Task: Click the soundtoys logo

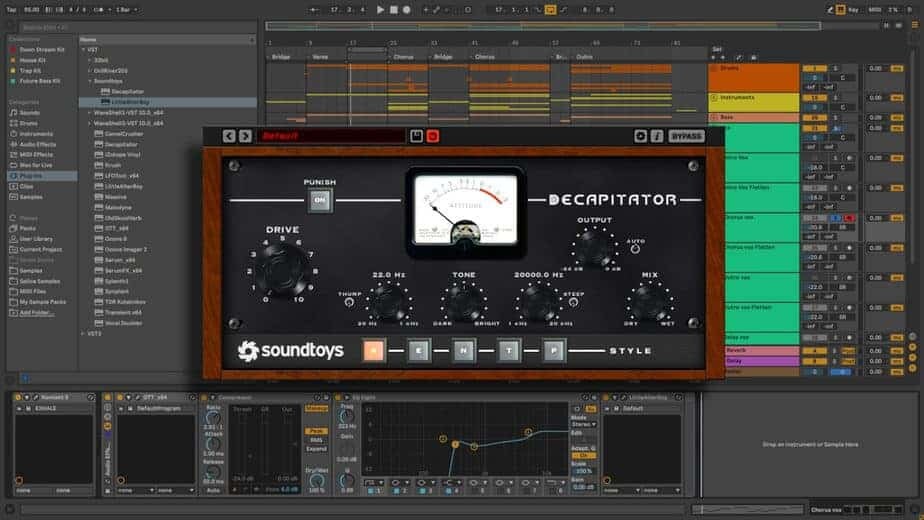Action: coord(291,351)
